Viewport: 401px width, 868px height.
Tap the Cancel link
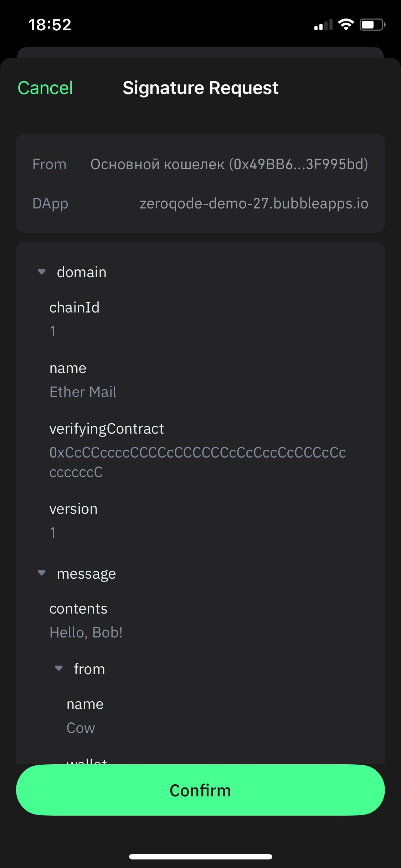(45, 88)
